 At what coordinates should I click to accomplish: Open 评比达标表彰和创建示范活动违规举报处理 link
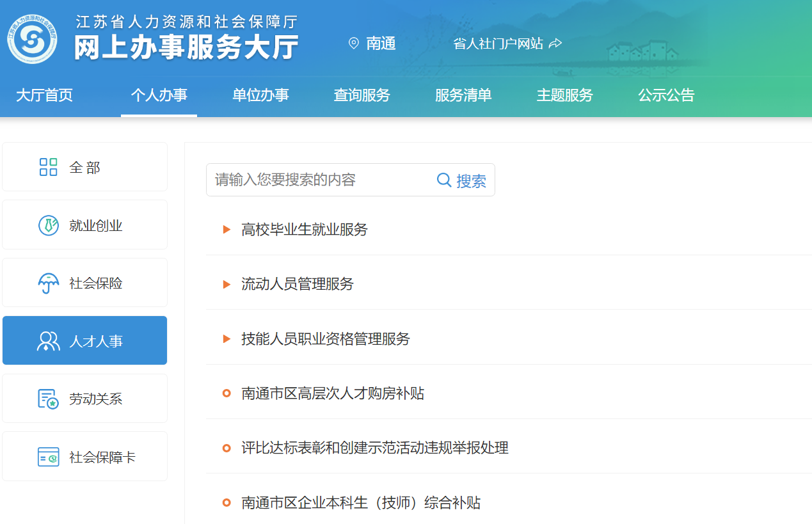pyautogui.click(x=374, y=448)
